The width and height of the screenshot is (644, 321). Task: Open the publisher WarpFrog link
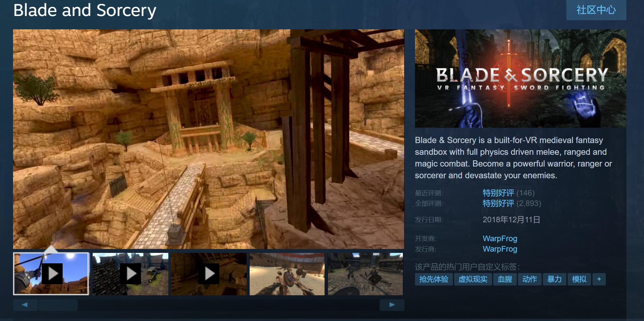pyautogui.click(x=500, y=249)
